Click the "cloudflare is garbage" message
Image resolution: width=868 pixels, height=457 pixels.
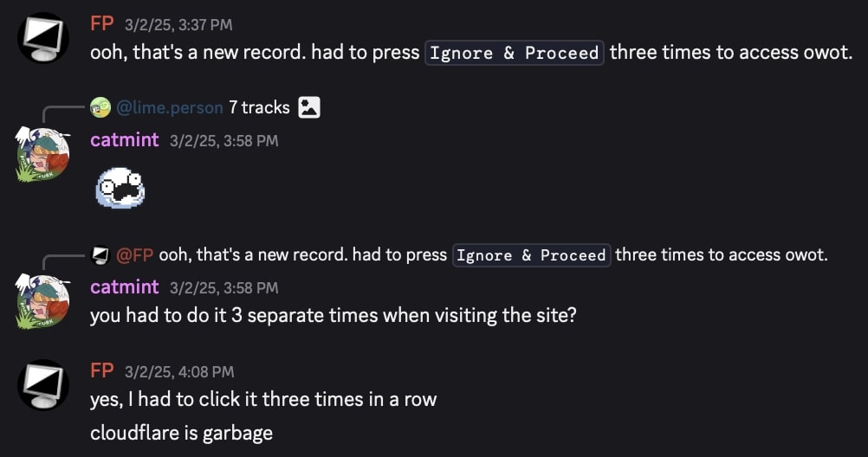point(181,433)
